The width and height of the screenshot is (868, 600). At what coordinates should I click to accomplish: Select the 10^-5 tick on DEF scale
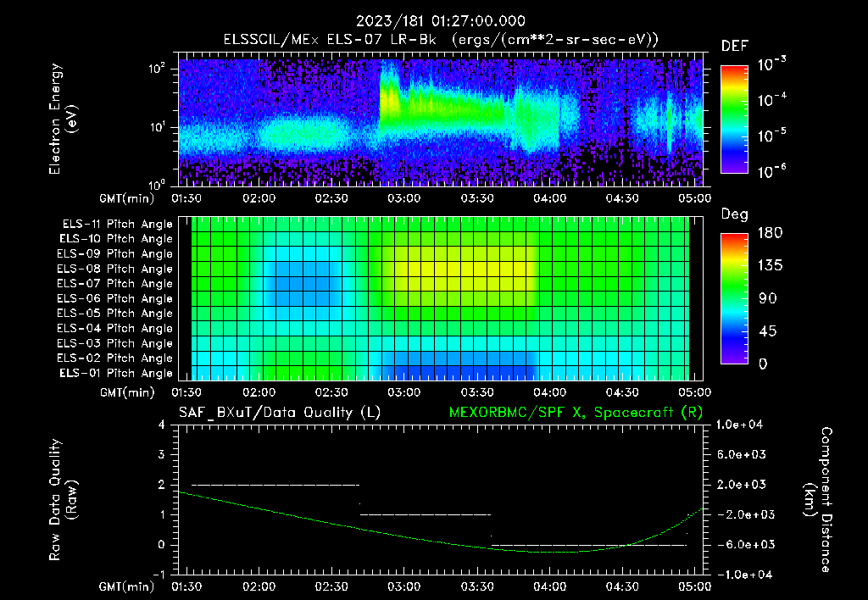point(771,135)
